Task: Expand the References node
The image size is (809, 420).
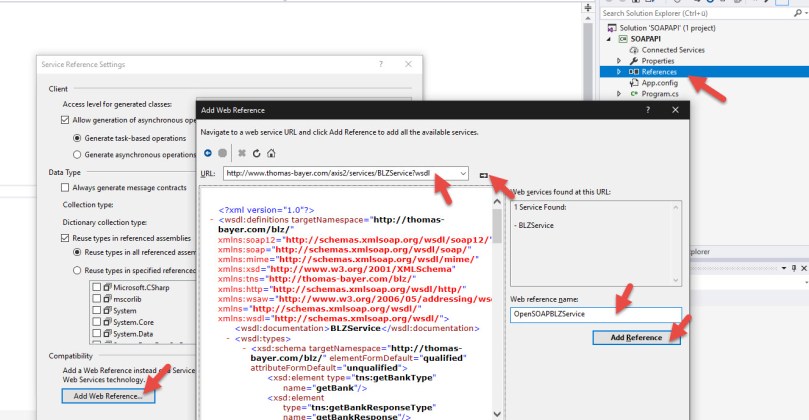Action: tap(619, 72)
